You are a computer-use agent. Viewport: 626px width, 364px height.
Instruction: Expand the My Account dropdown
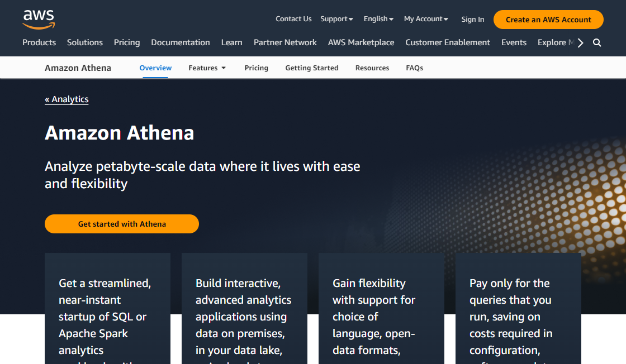point(425,18)
